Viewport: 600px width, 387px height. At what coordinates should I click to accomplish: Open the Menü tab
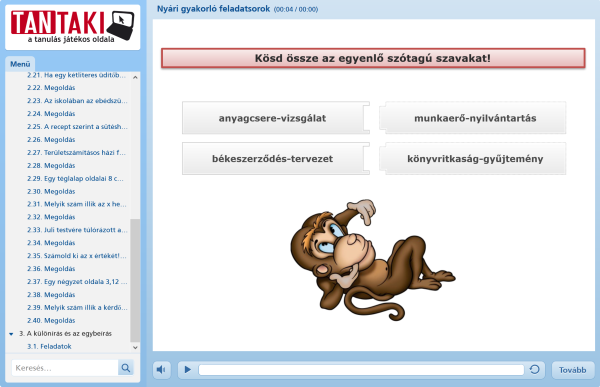(20, 64)
